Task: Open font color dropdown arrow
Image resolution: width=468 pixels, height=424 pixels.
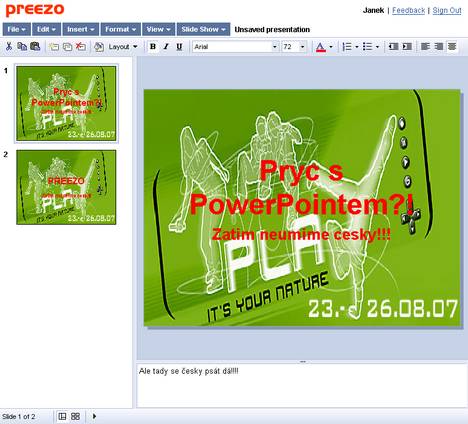Action: 331,47
